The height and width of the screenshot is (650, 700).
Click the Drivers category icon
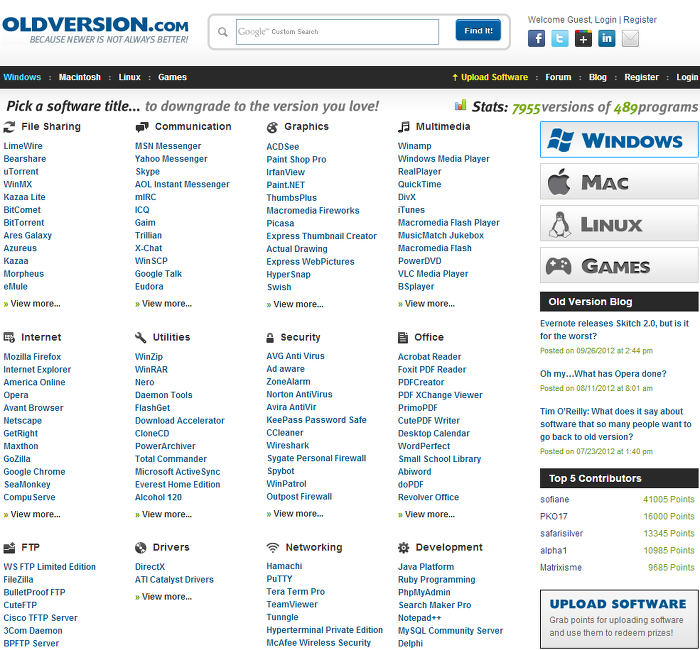click(x=141, y=547)
